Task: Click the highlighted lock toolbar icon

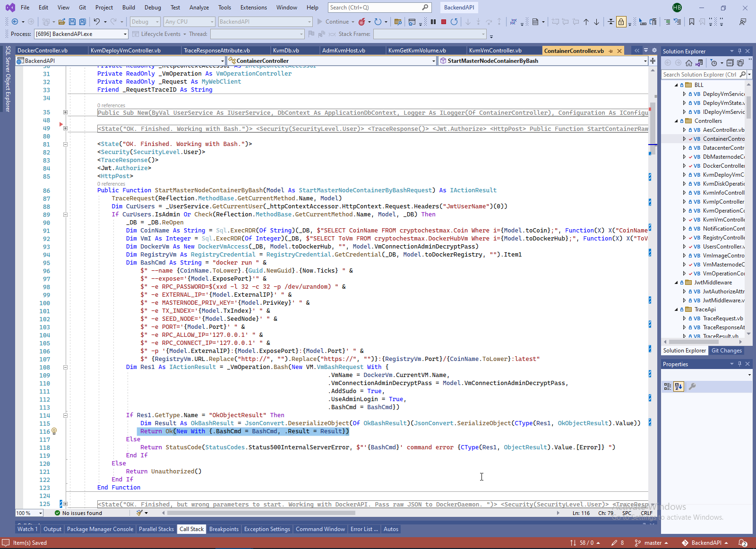Action: pos(621,22)
